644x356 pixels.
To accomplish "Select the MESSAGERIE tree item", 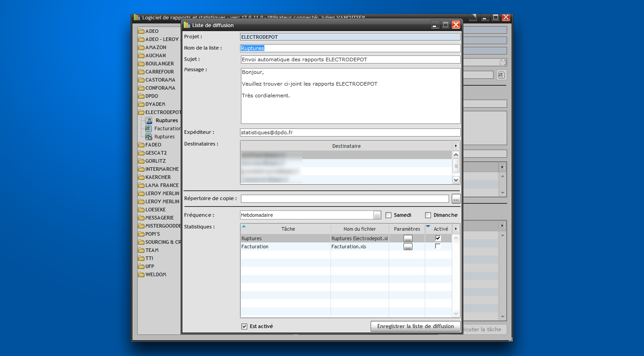I will click(x=159, y=218).
